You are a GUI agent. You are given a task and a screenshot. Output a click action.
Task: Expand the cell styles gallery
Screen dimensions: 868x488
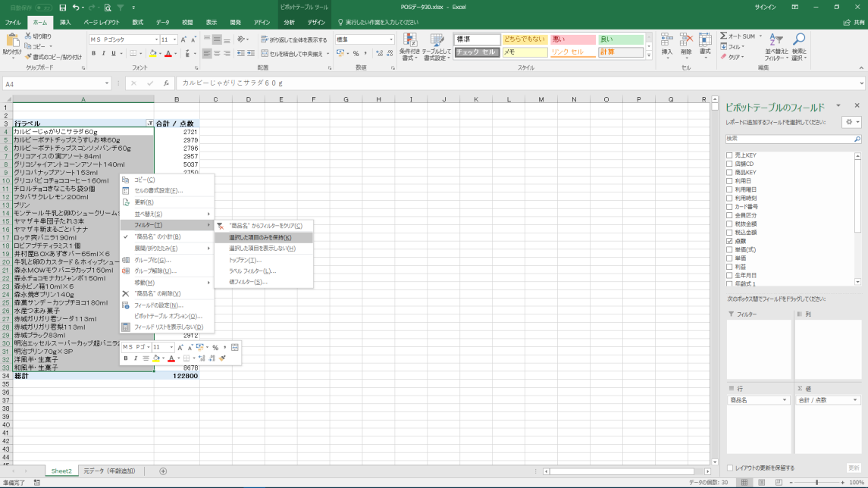click(x=649, y=55)
